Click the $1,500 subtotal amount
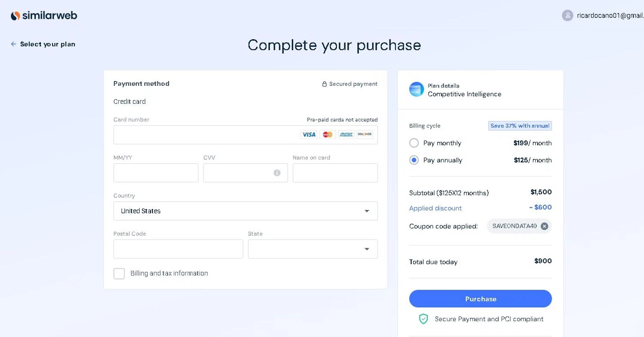This screenshot has height=337, width=644. click(x=541, y=192)
